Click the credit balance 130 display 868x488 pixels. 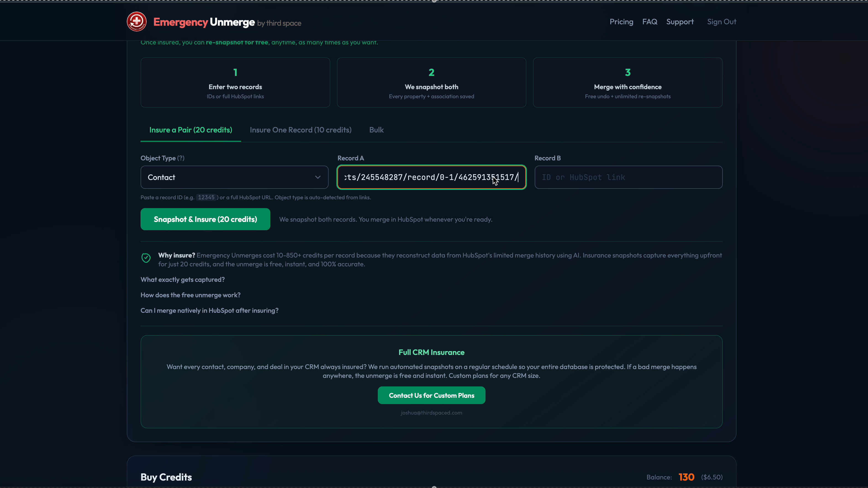click(x=686, y=477)
